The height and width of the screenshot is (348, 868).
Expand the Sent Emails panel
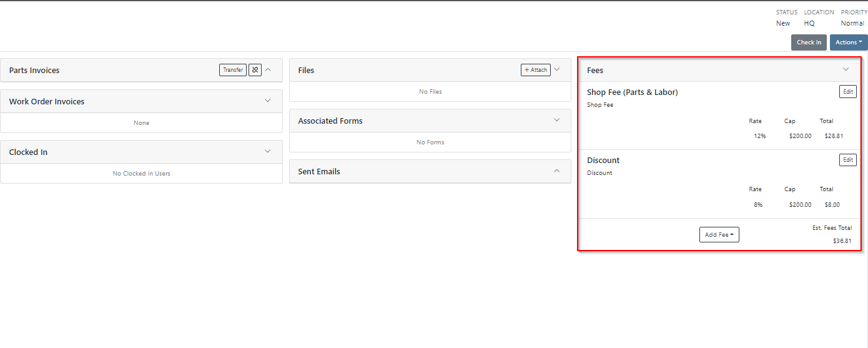pos(557,171)
